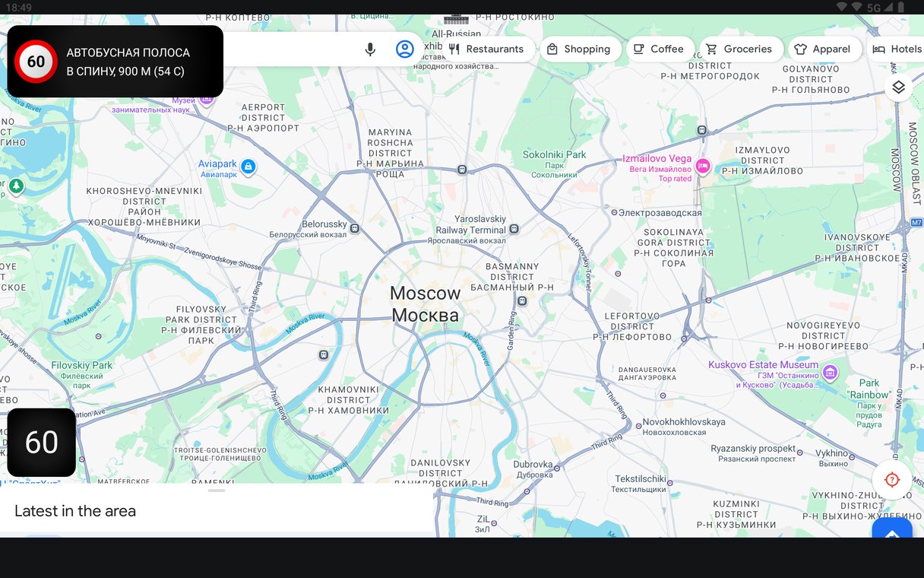Open the Izmailovo Vega hotel pin
Image resolution: width=924 pixels, height=578 pixels.
(x=703, y=166)
